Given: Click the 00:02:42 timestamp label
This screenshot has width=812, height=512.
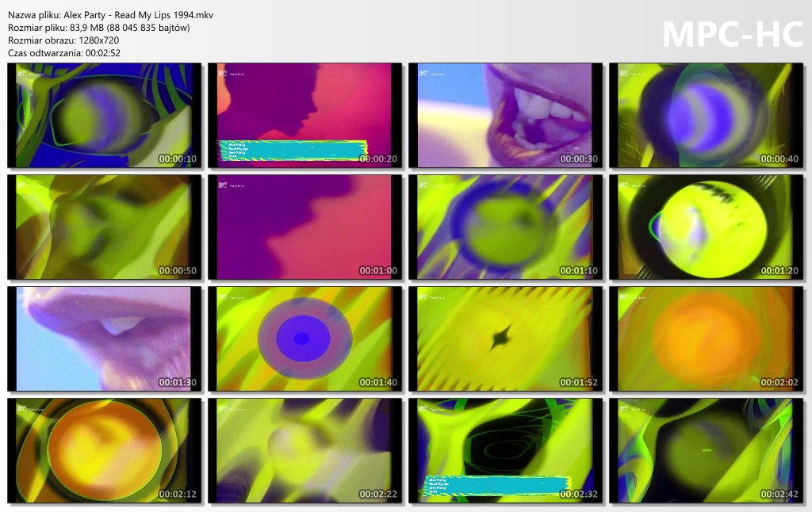Looking at the screenshot, I should coord(779,495).
